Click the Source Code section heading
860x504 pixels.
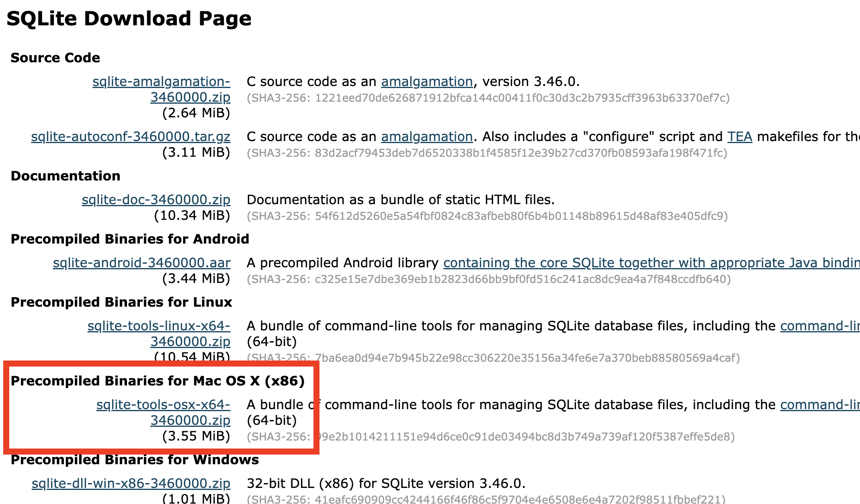55,58
